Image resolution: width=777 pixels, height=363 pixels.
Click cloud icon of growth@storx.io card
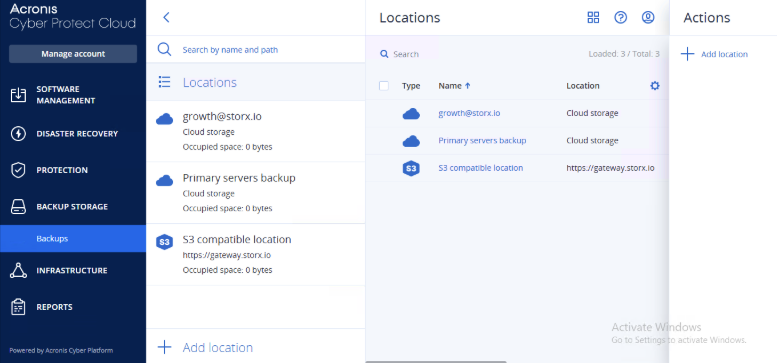click(x=165, y=119)
